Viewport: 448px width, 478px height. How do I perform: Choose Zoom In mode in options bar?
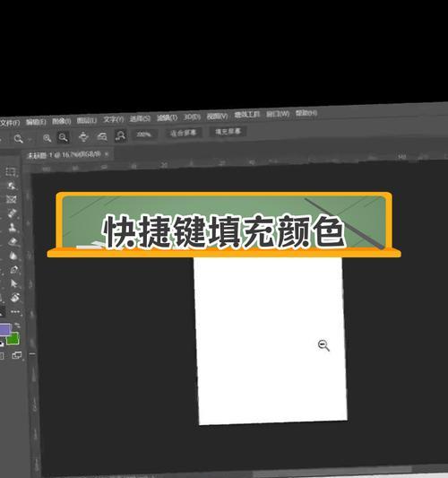click(47, 138)
